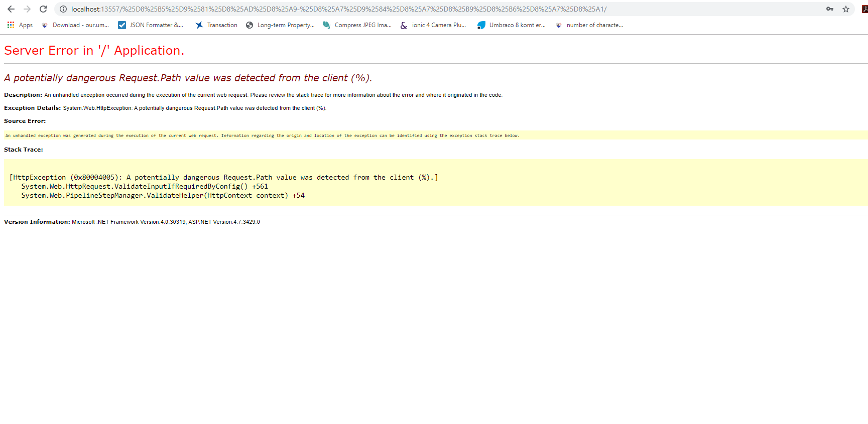Click the saved passwords key icon

click(x=830, y=9)
